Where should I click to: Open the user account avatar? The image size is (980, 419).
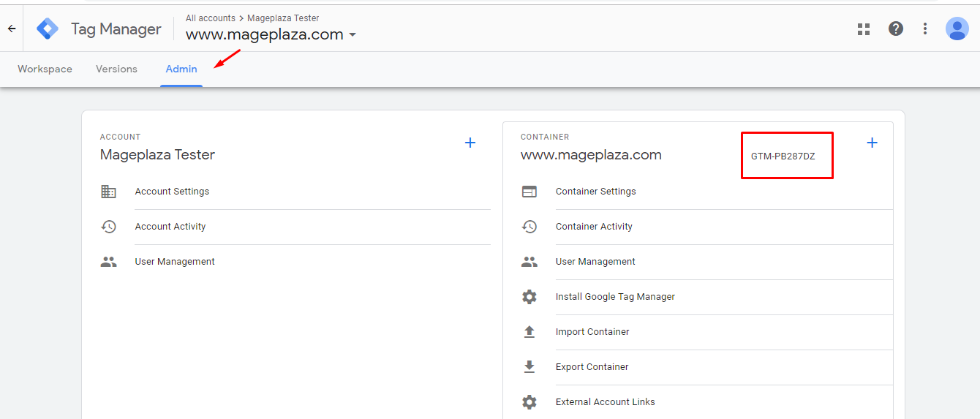[957, 29]
